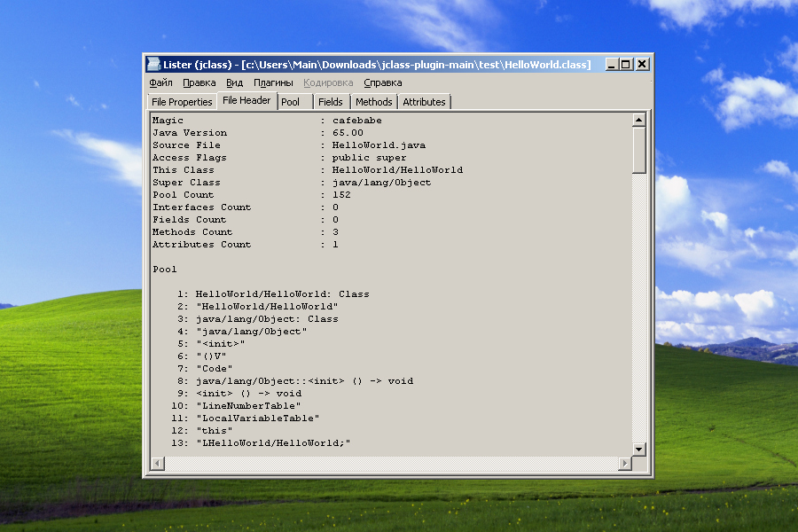The width and height of the screenshot is (798, 532).
Task: Click the vertical scrollbar thumb
Action: pyautogui.click(x=638, y=150)
